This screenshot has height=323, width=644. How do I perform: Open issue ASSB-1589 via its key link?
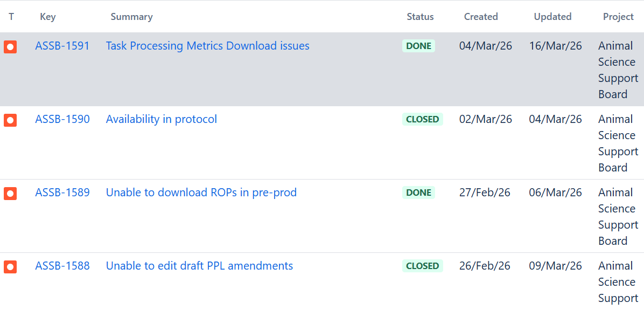pos(62,193)
